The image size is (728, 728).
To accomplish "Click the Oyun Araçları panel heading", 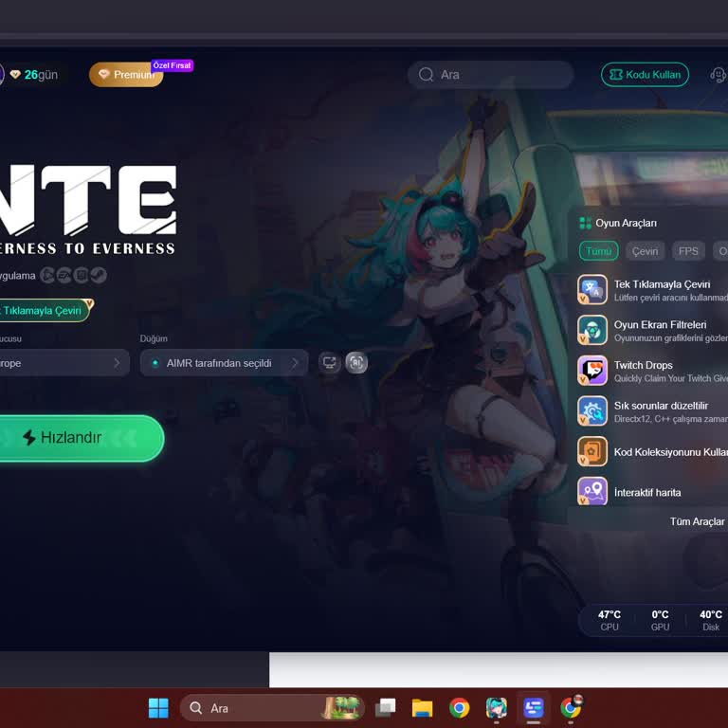I will pos(626,223).
